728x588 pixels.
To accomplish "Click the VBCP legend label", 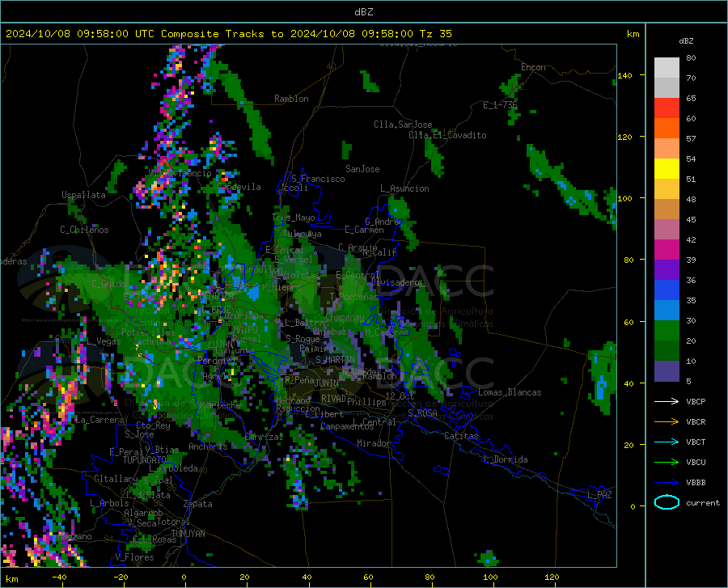I will (x=696, y=401).
